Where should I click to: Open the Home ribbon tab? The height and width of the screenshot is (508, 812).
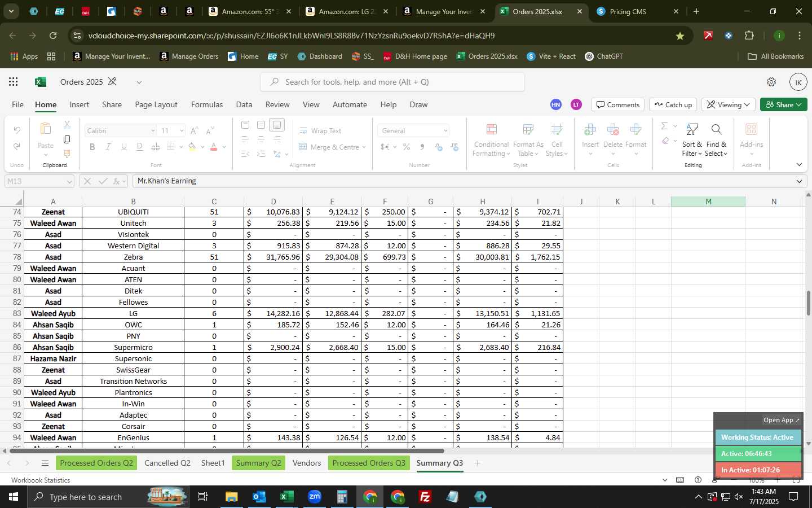[46, 104]
